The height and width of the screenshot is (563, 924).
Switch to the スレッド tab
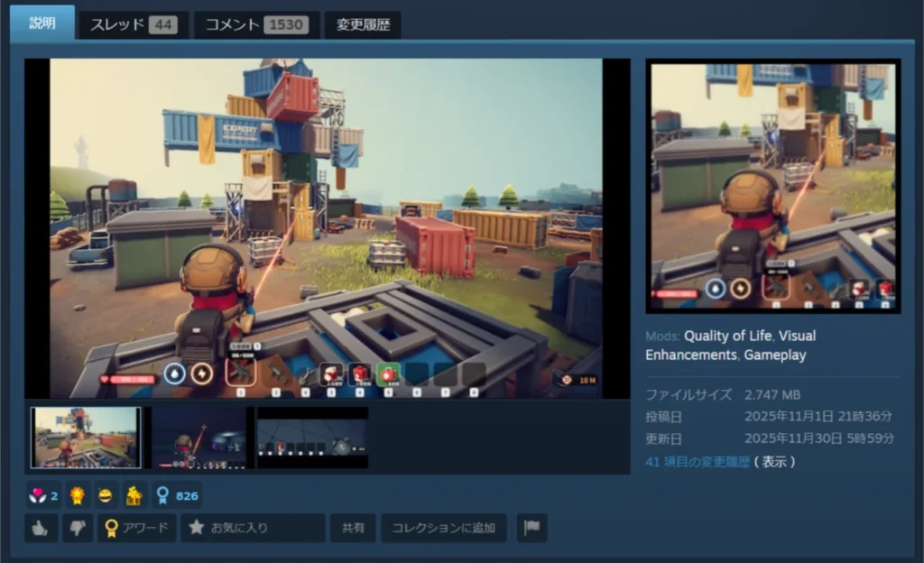[133, 25]
